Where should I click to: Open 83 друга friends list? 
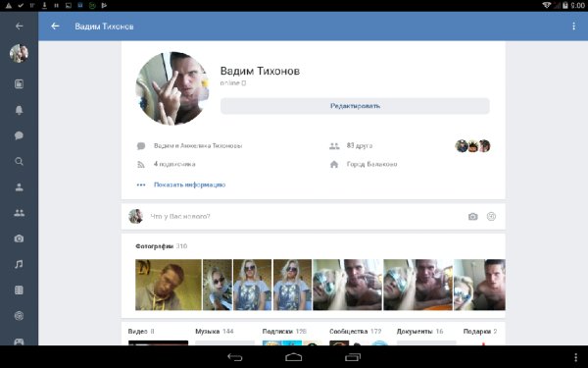[360, 145]
